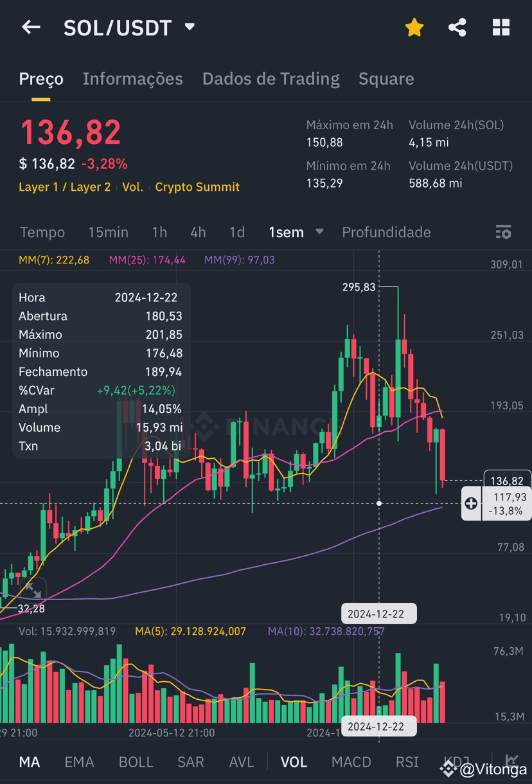Tap the 2024-05-12 21:00 axis date

(x=172, y=733)
